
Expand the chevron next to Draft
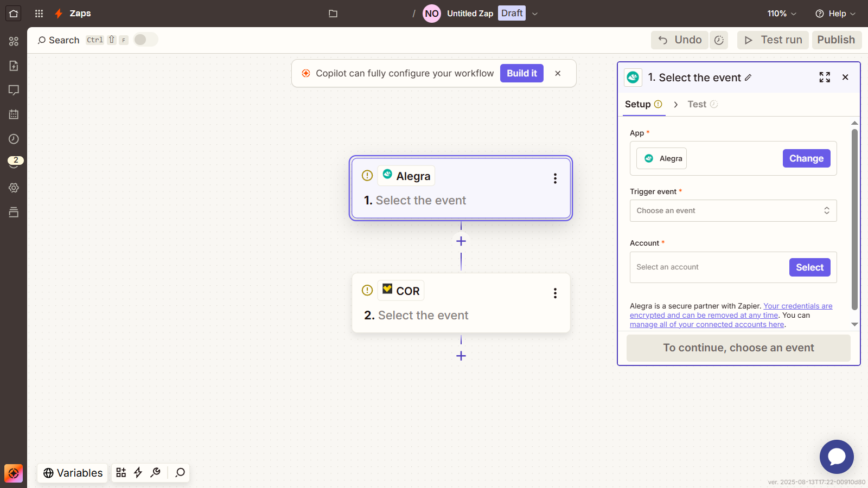[535, 14]
